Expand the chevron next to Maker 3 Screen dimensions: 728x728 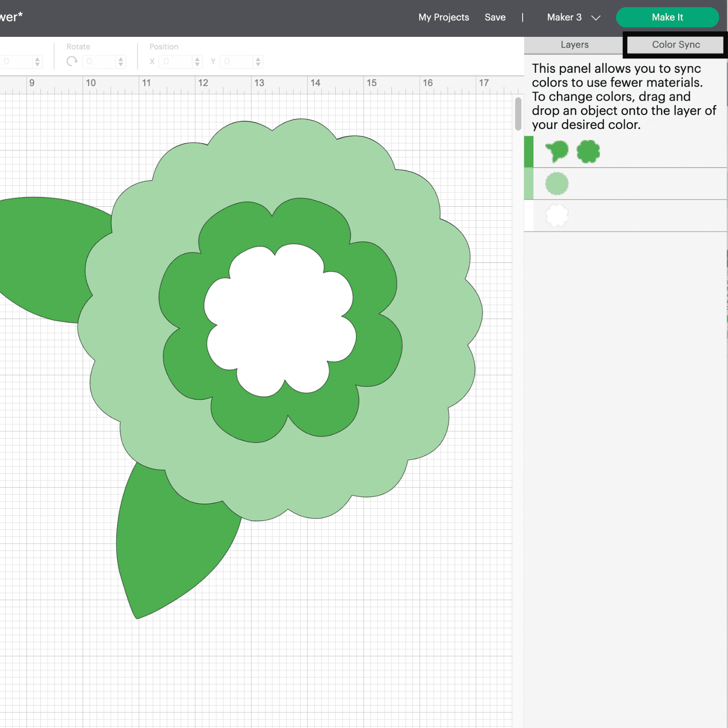tap(596, 18)
